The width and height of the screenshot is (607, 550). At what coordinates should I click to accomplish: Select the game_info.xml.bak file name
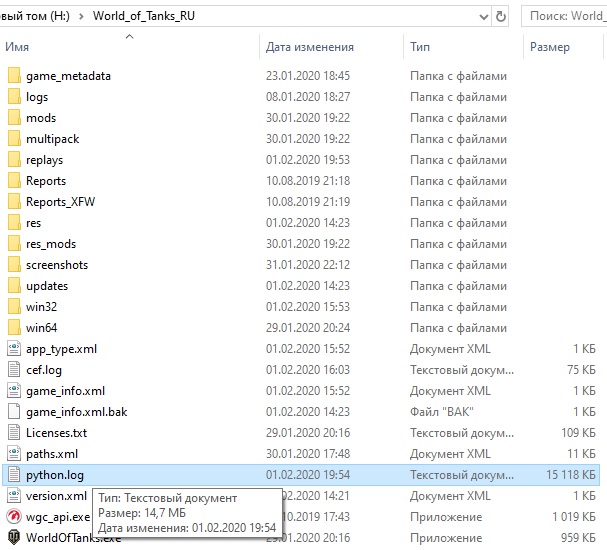coord(77,412)
